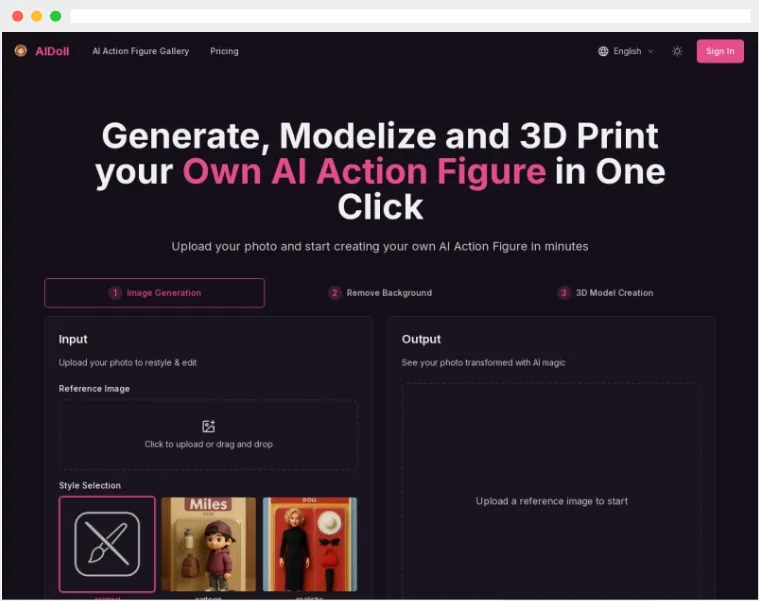
Task: Switch to the 3D Model Creation tab
Action: click(x=606, y=293)
